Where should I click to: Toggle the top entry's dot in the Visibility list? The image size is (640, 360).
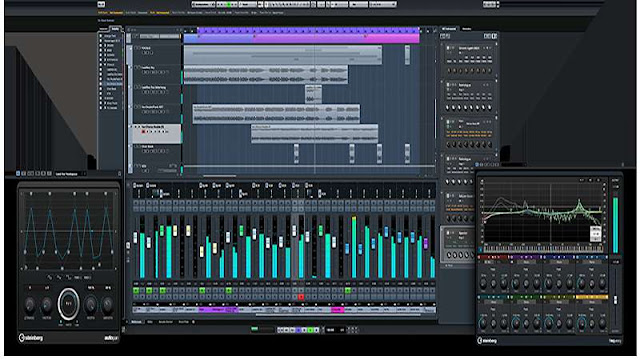coord(101,36)
